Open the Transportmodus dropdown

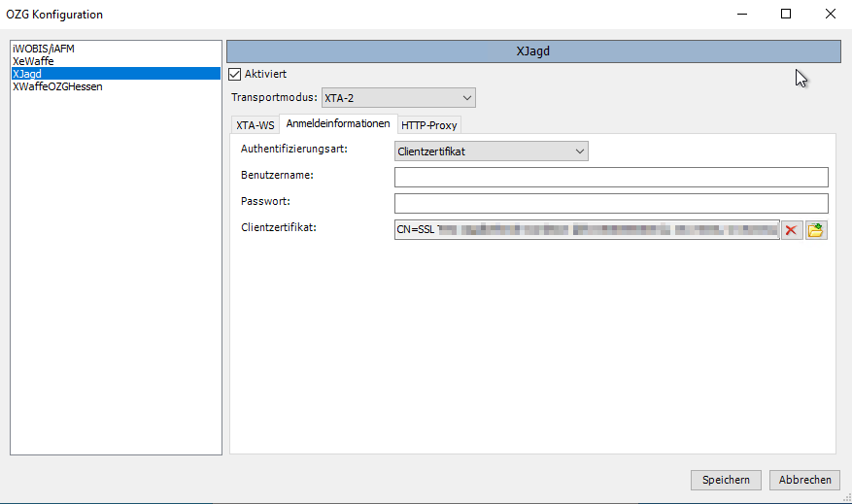[397, 97]
